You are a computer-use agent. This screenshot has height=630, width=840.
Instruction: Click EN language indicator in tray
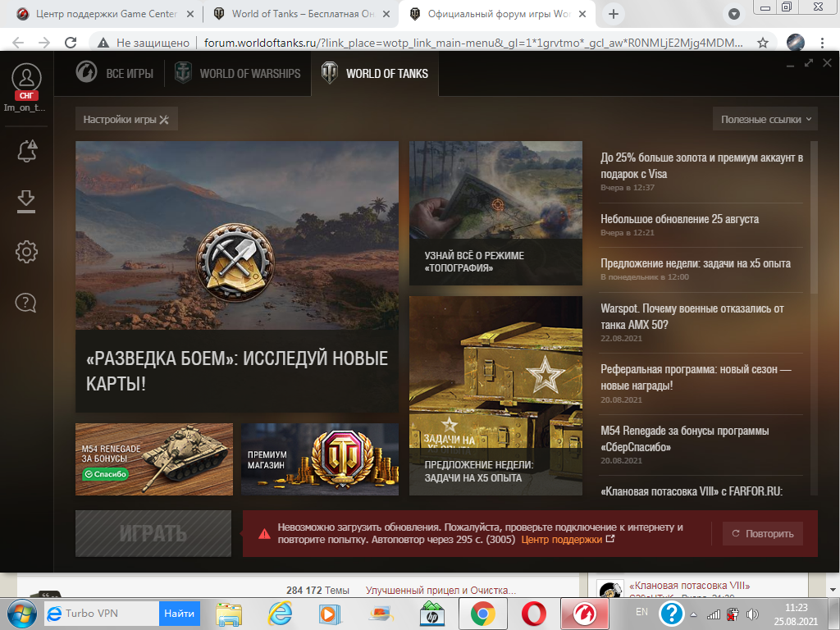coord(641,612)
